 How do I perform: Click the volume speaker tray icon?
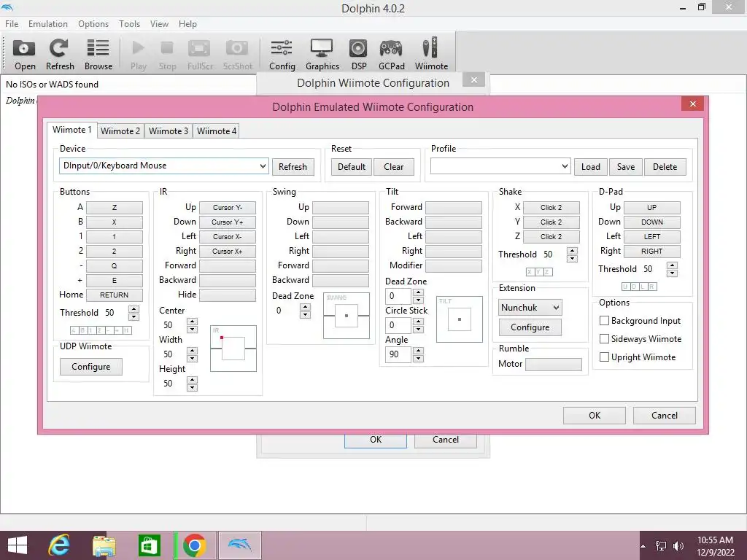point(678,546)
